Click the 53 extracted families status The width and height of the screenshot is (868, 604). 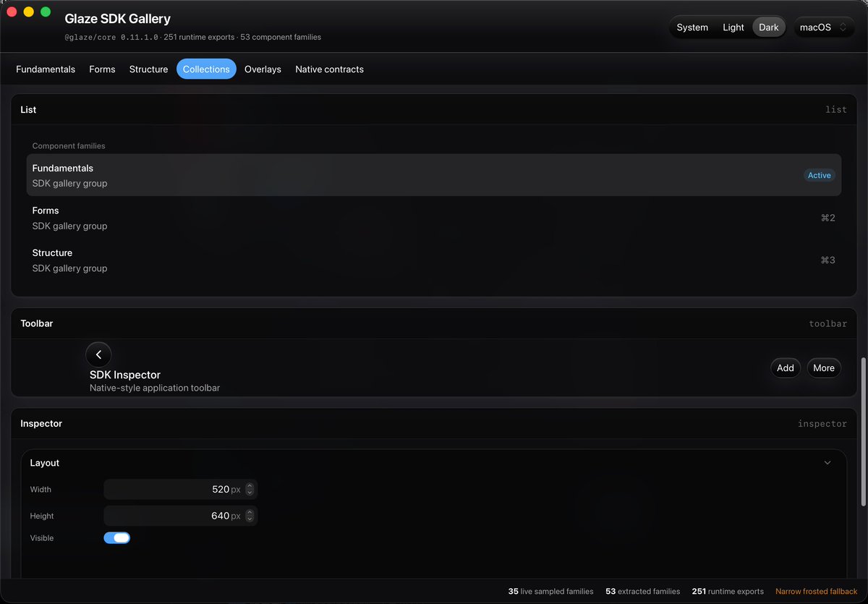(642, 591)
